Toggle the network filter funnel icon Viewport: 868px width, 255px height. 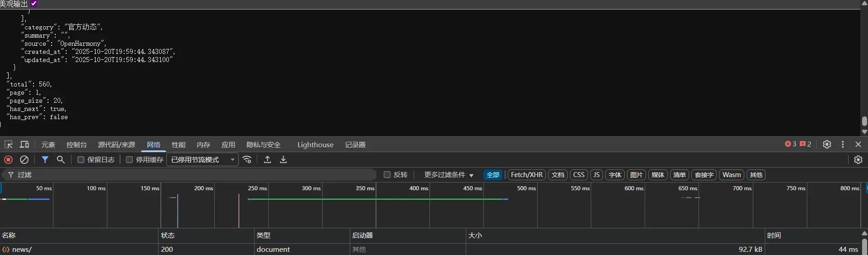pyautogui.click(x=45, y=160)
